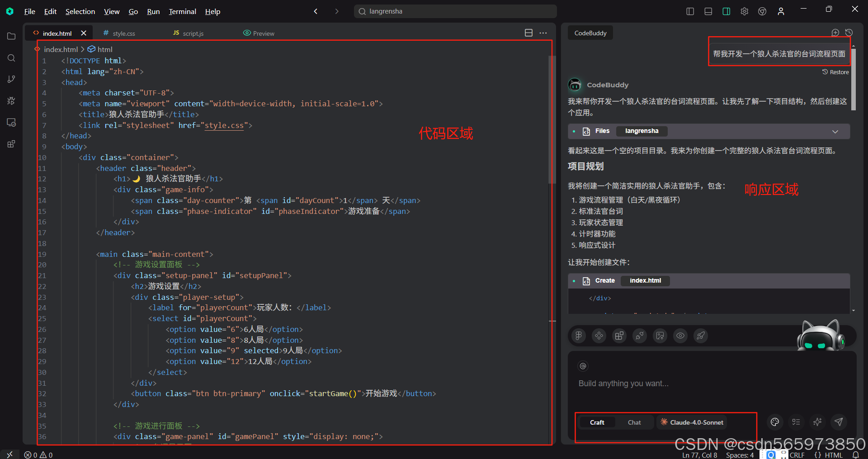868x459 pixels.
Task: Open settings gear in title bar
Action: [x=744, y=11]
